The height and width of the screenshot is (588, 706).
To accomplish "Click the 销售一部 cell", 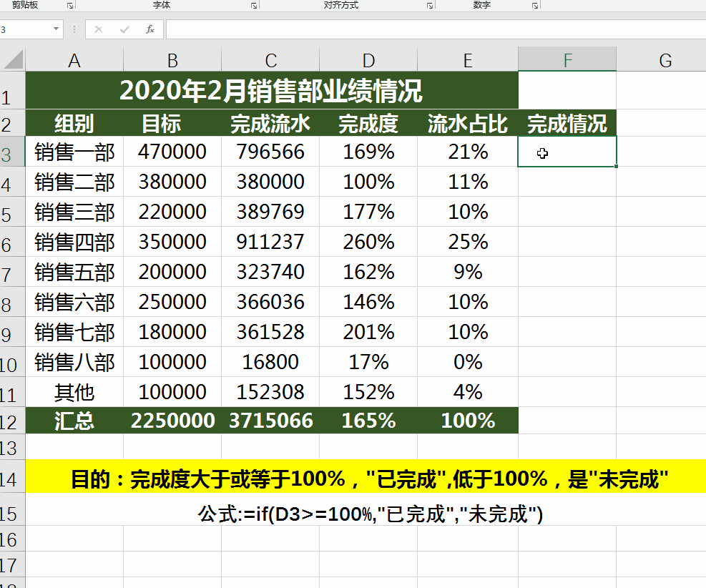I will pyautogui.click(x=74, y=152).
